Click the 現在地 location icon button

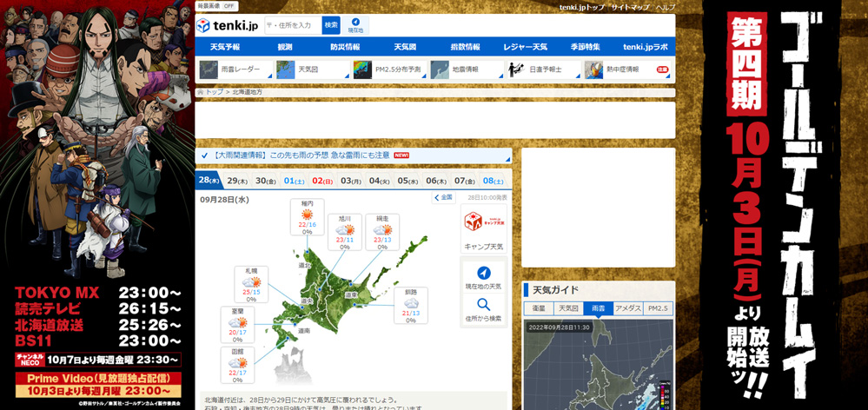coord(355,25)
